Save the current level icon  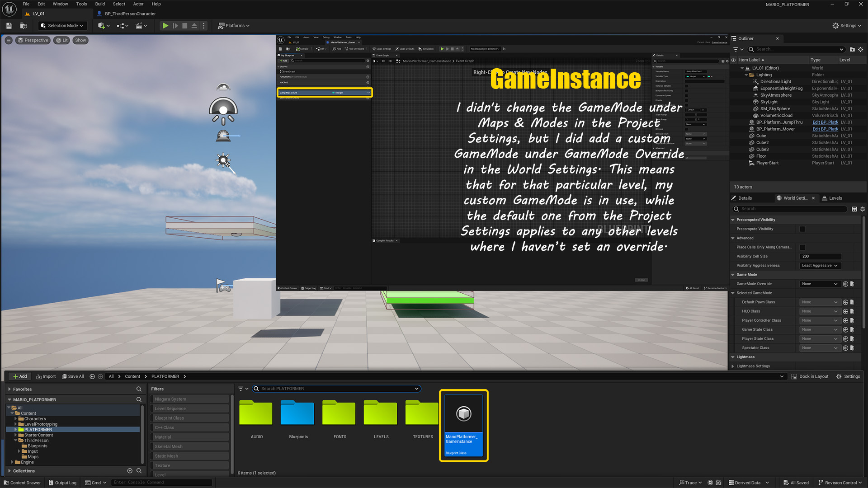pyautogui.click(x=9, y=26)
